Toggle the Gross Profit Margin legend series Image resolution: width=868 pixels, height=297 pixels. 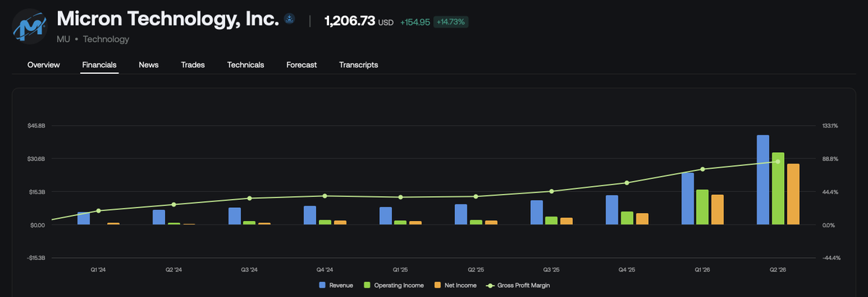[518, 285]
